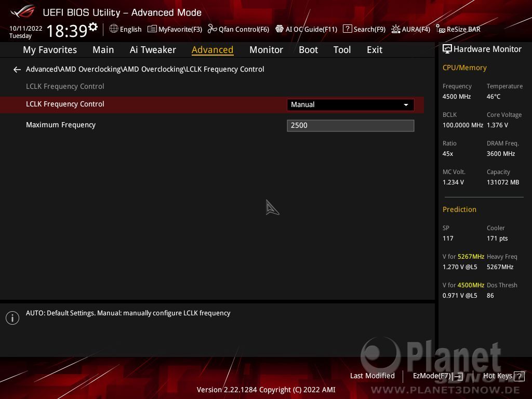532x399 pixels.
Task: Click the 131072 MB capacity value
Action: pyautogui.click(x=503, y=182)
